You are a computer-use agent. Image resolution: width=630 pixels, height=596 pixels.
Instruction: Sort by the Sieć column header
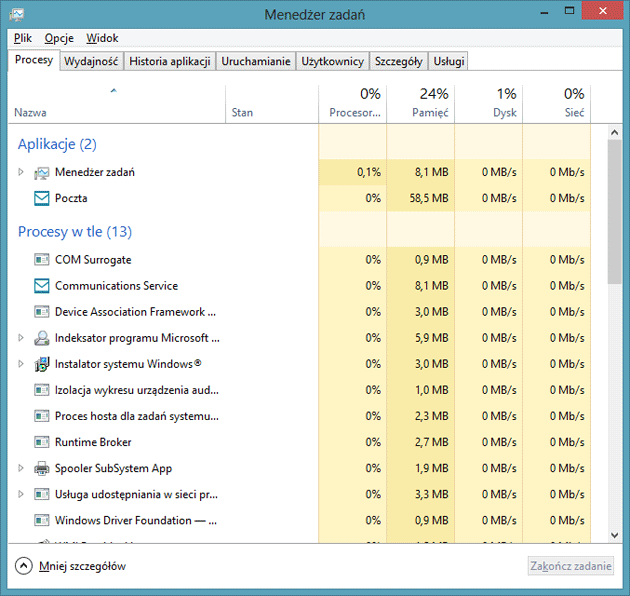coord(556,104)
